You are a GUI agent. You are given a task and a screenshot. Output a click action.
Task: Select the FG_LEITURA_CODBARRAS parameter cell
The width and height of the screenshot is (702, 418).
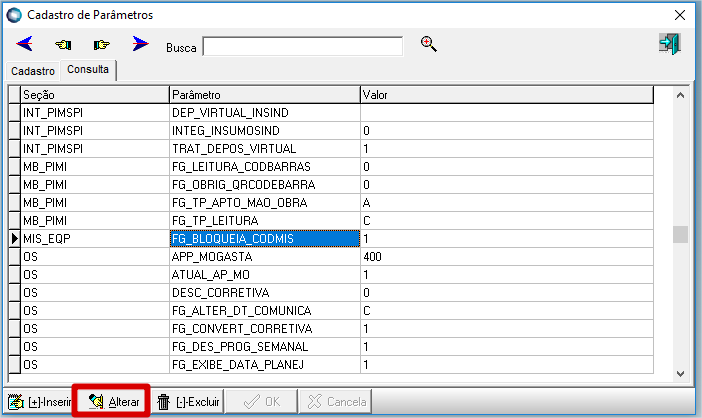[x=265, y=166]
